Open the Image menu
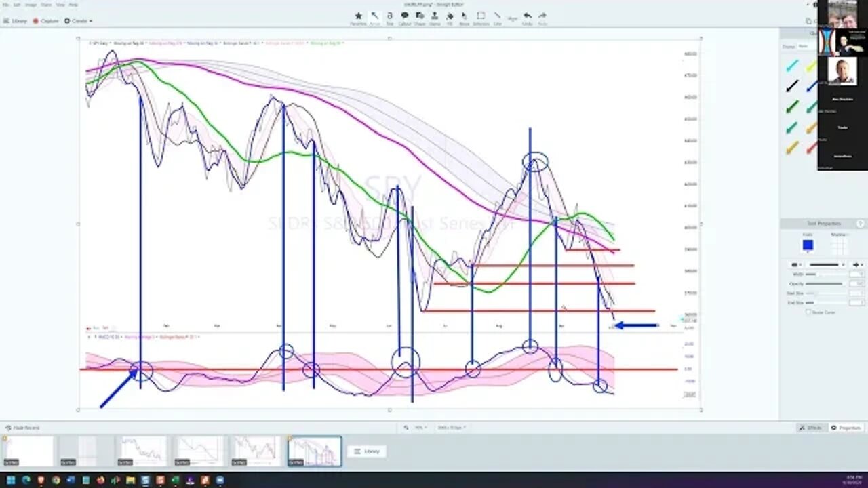Viewport: 868px width, 488px height. click(x=31, y=4)
